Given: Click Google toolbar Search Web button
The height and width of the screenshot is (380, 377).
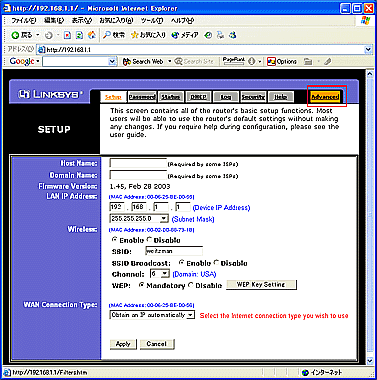Looking at the screenshot, I should pyautogui.click(x=143, y=62).
